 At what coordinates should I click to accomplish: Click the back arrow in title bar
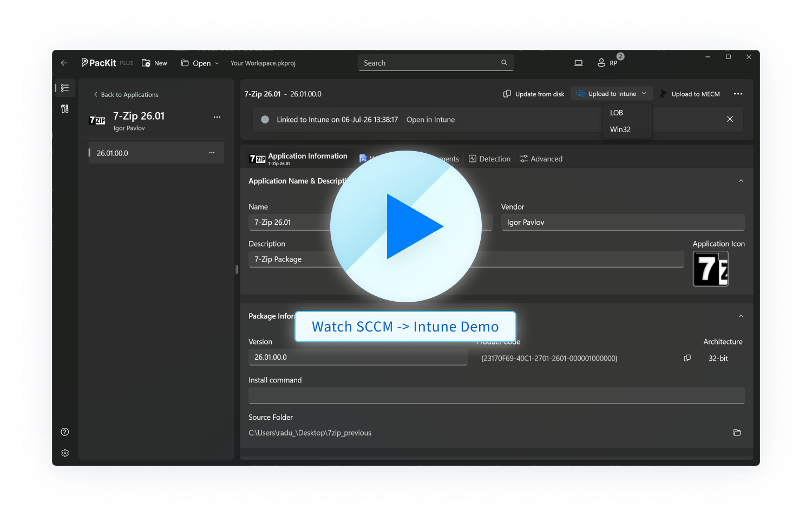click(64, 63)
